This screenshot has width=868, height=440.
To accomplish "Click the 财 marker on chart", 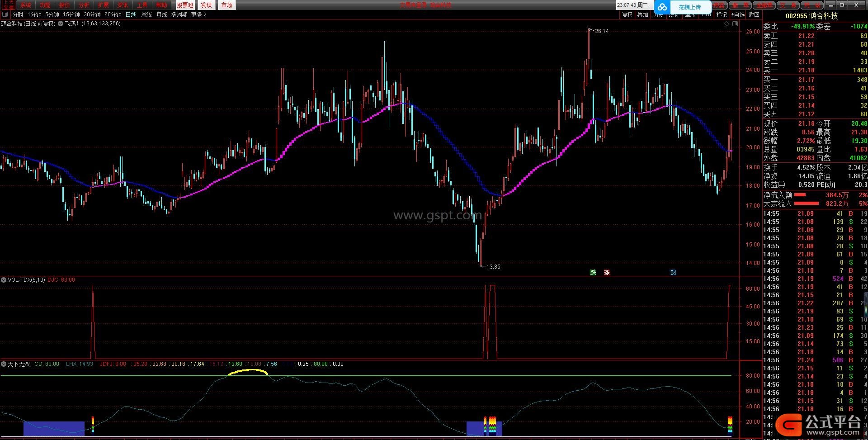I will point(673,272).
